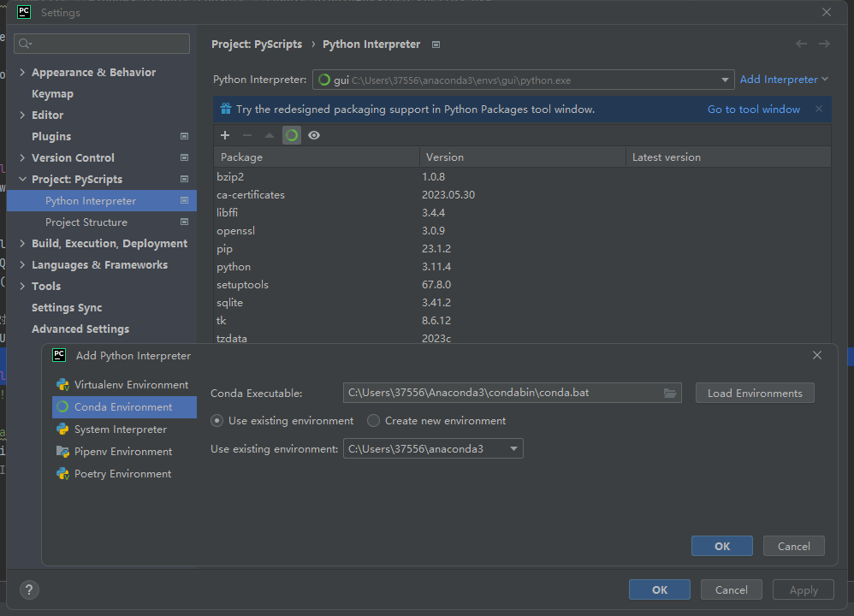Click the Apply button in Settings
Screen dimensions: 854x616
coord(804,589)
